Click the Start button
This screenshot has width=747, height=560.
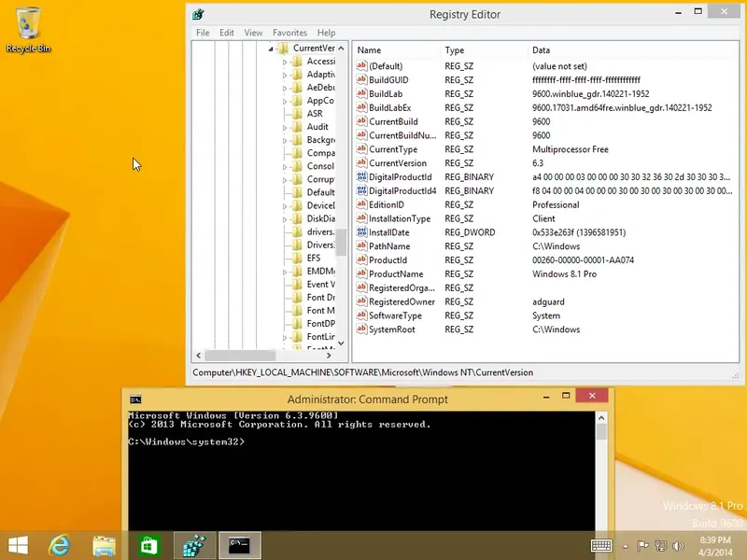(17, 545)
